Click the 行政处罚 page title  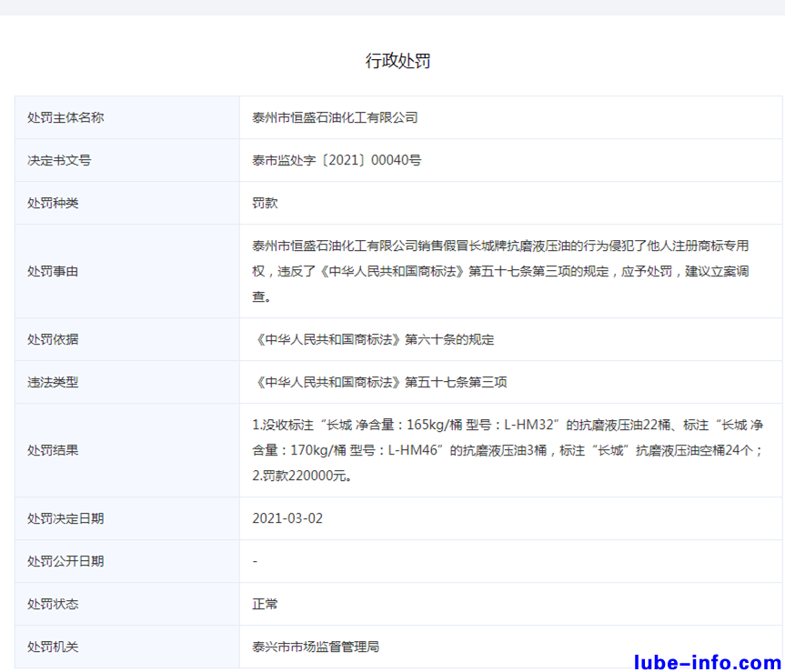[398, 61]
